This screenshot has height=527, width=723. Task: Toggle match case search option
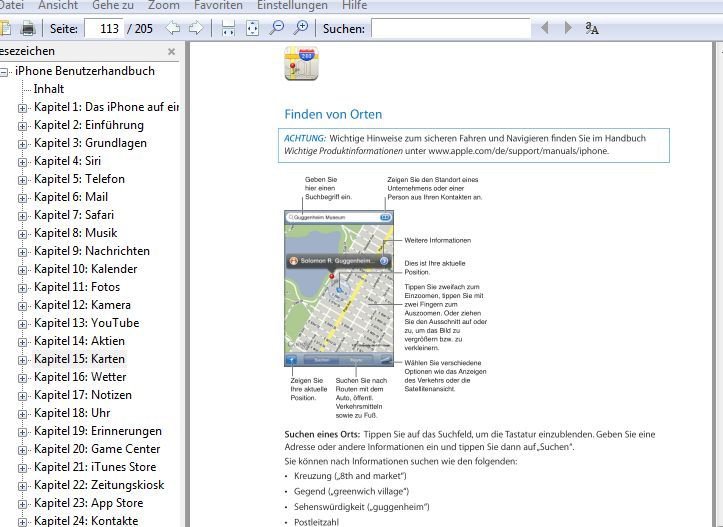click(592, 28)
